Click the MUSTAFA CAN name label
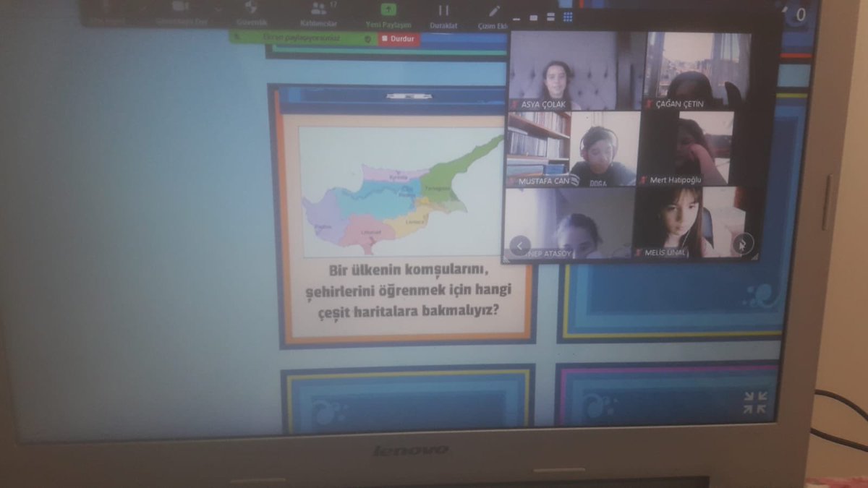This screenshot has height=488, width=868. click(x=543, y=181)
